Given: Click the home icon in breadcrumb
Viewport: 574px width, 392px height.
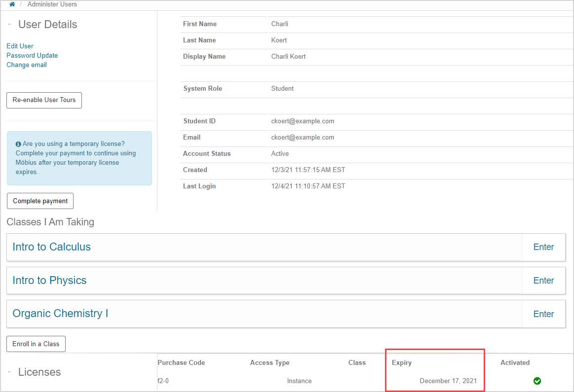Looking at the screenshot, I should (x=12, y=4).
